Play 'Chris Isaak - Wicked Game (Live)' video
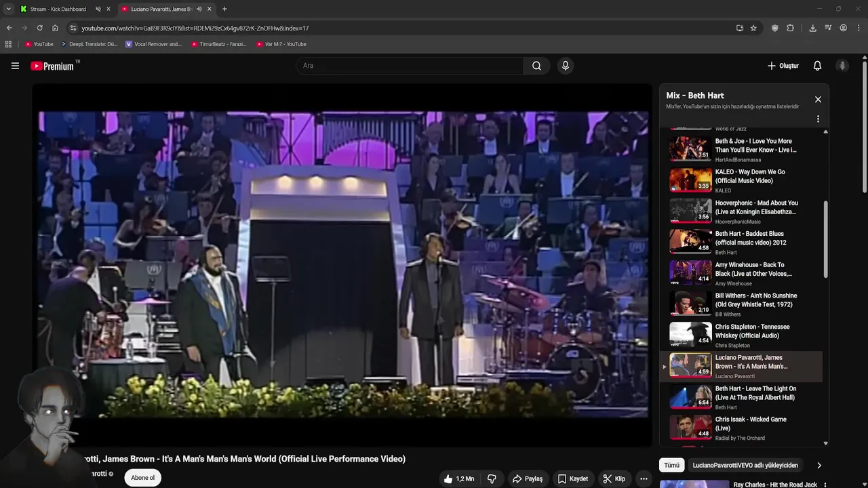 click(x=743, y=428)
